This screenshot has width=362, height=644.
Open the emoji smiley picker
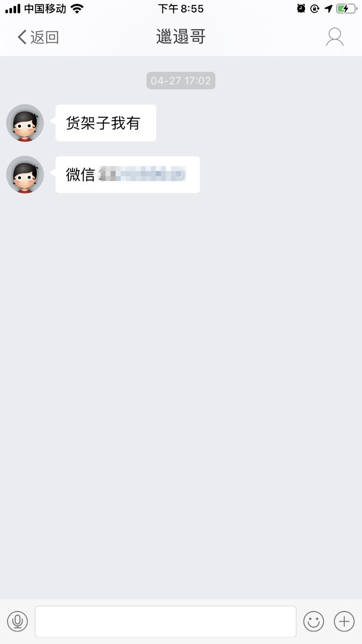314,621
